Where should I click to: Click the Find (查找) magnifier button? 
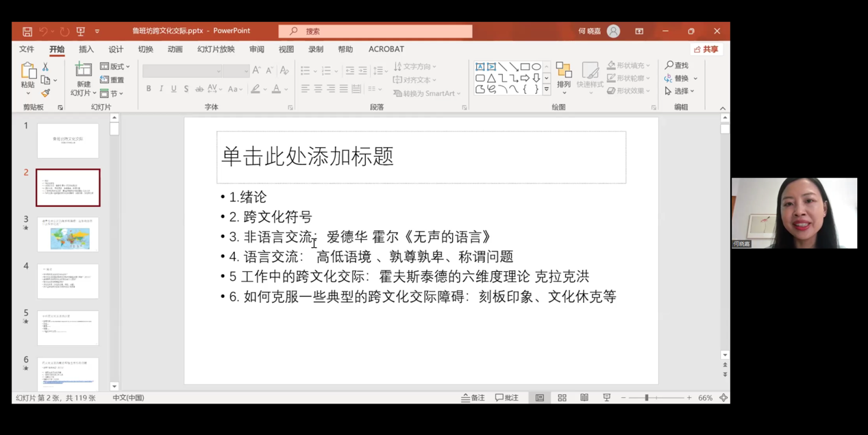[677, 65]
